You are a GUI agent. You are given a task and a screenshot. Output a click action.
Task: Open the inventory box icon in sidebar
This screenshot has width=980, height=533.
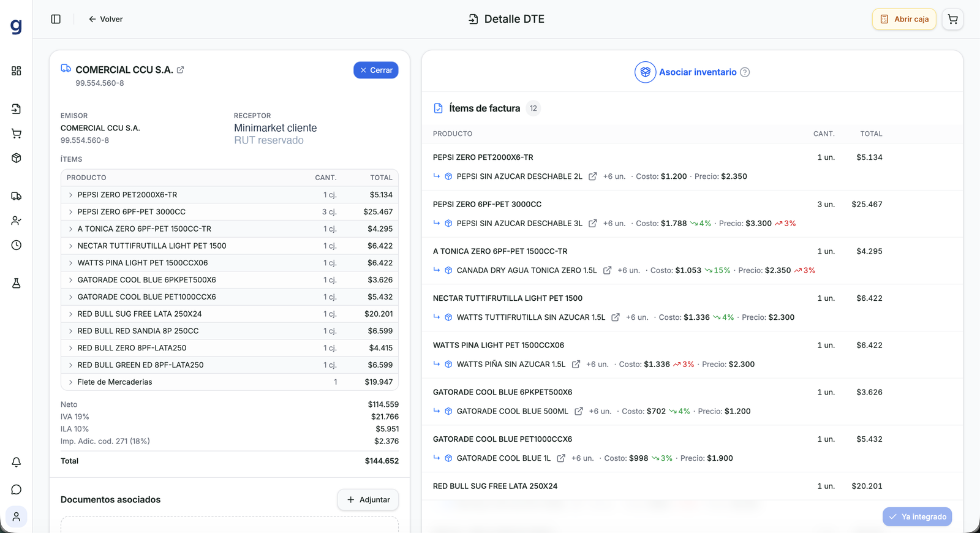coord(17,158)
